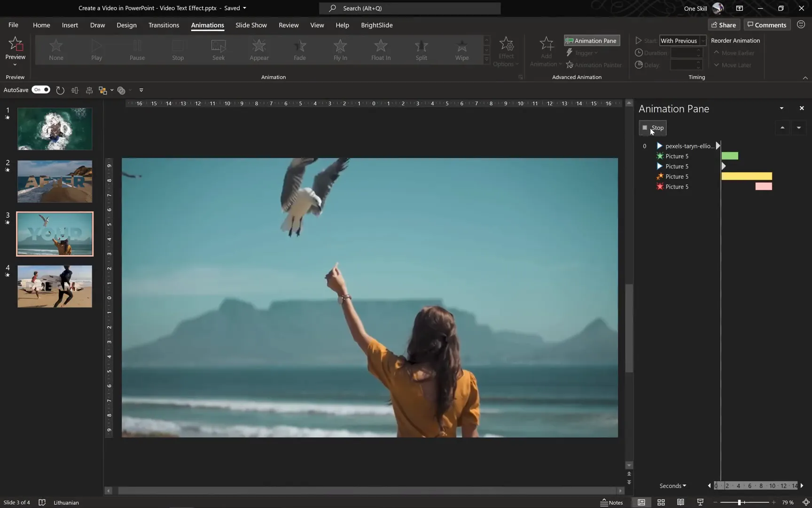Screen dimensions: 812x508
Task: Open the Trigger dropdown
Action: (x=582, y=53)
